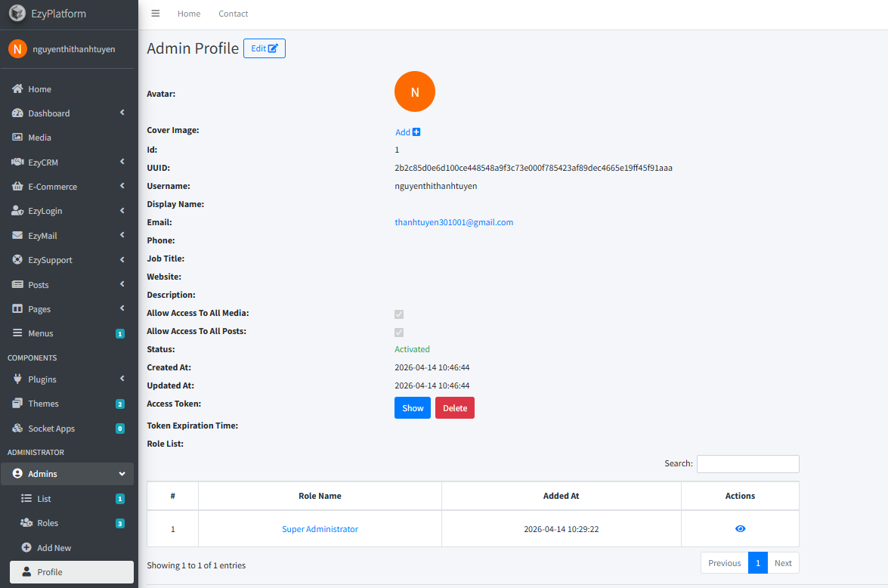View Super Administrator role via eye icon
The width and height of the screenshot is (888, 588).
(740, 528)
